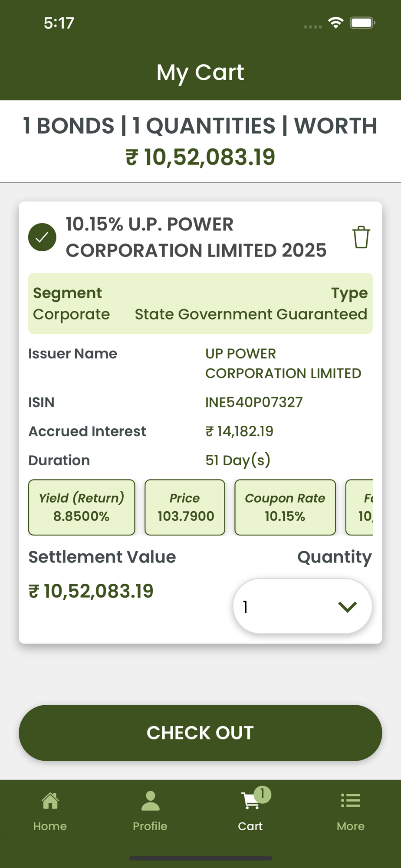Tap the Coupon Rate 10.15% chip
The width and height of the screenshot is (401, 868).
coord(285,507)
